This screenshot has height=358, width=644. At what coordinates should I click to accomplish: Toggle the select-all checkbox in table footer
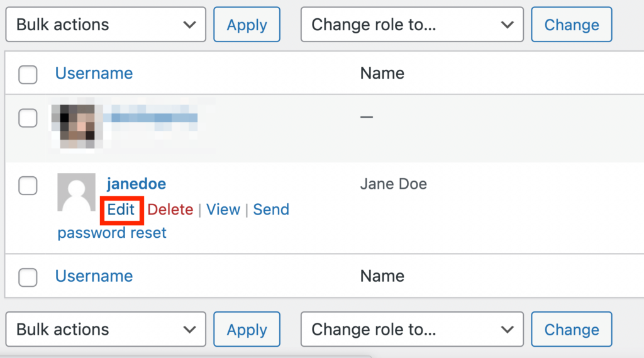pos(28,277)
